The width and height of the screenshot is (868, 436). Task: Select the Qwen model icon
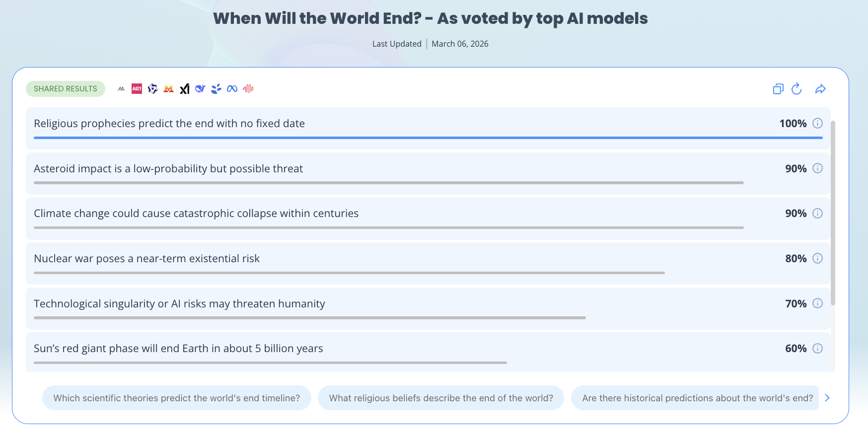(152, 89)
